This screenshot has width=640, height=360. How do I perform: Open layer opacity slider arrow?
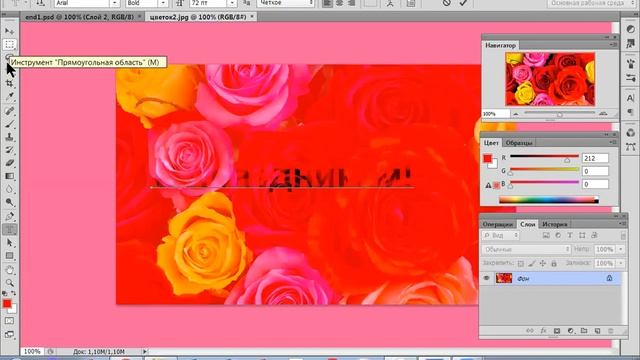[621, 249]
